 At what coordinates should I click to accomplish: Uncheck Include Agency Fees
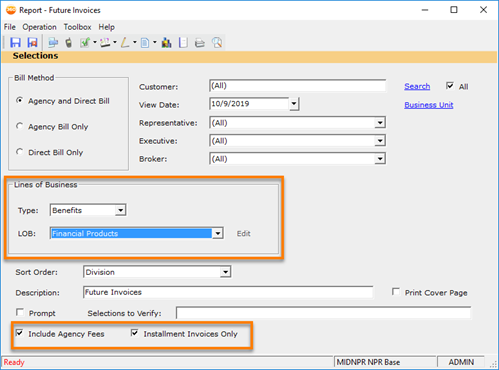click(x=20, y=333)
